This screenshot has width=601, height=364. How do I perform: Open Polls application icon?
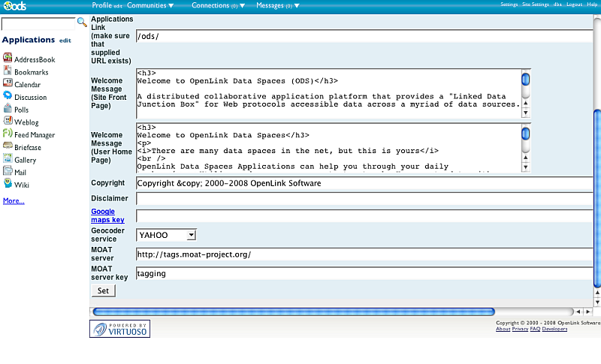tap(8, 108)
